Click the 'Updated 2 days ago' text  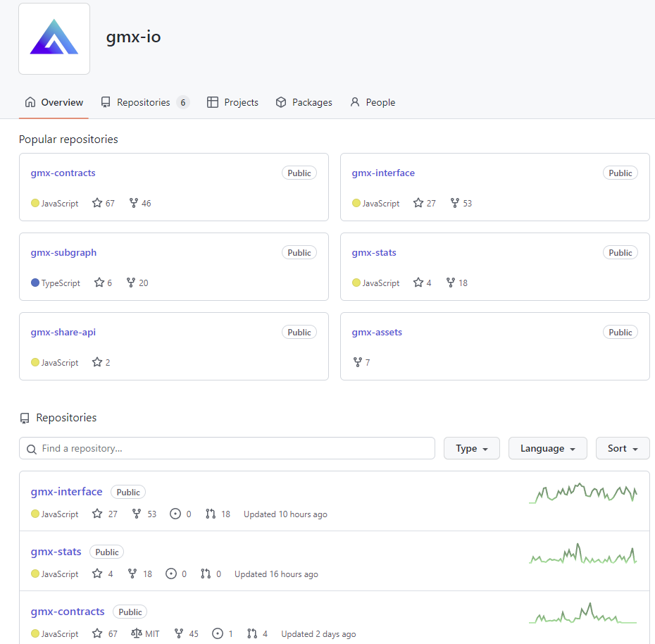[318, 634]
